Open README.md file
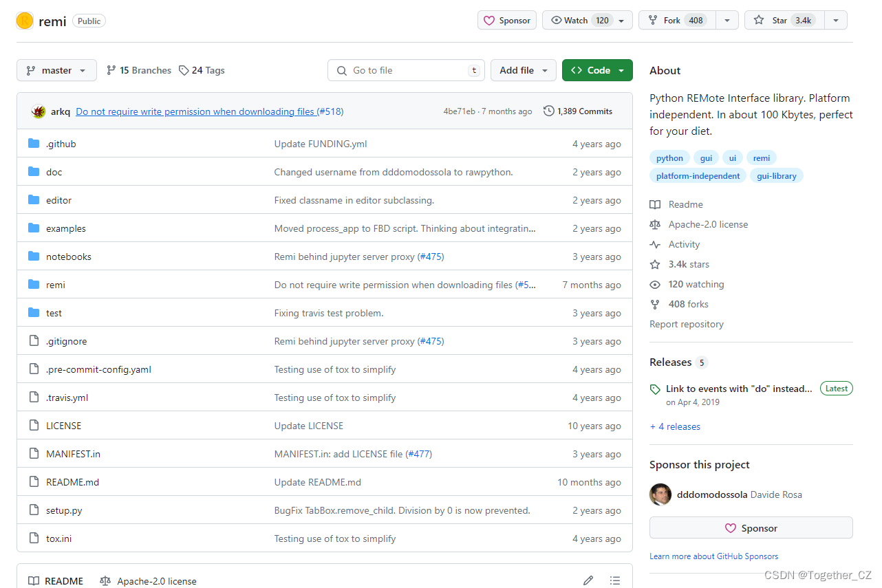 (x=72, y=482)
